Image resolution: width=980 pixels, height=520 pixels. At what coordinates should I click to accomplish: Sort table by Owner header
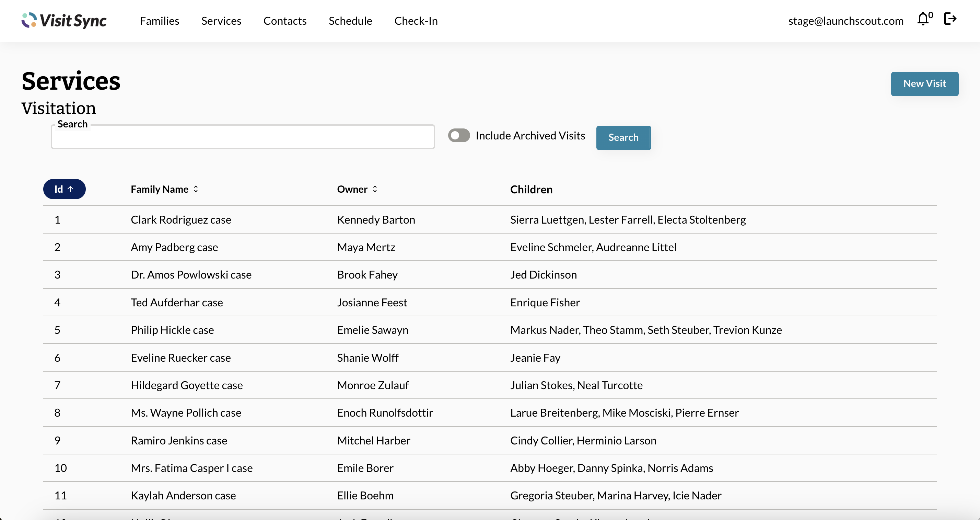pyautogui.click(x=352, y=189)
